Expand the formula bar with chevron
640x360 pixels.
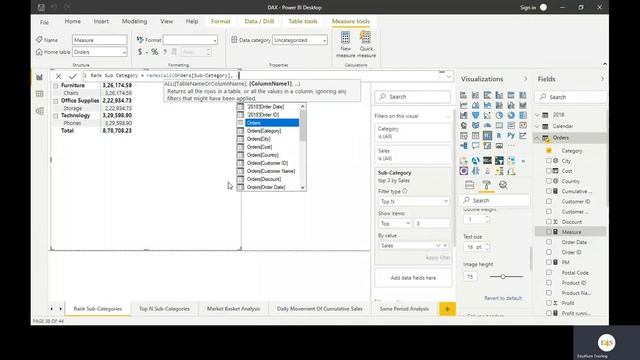(449, 76)
